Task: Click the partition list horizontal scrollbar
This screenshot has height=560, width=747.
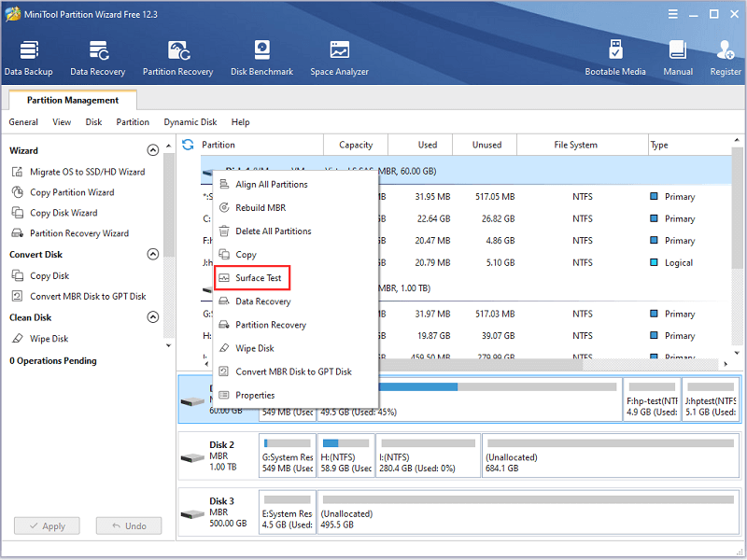Action: point(479,364)
